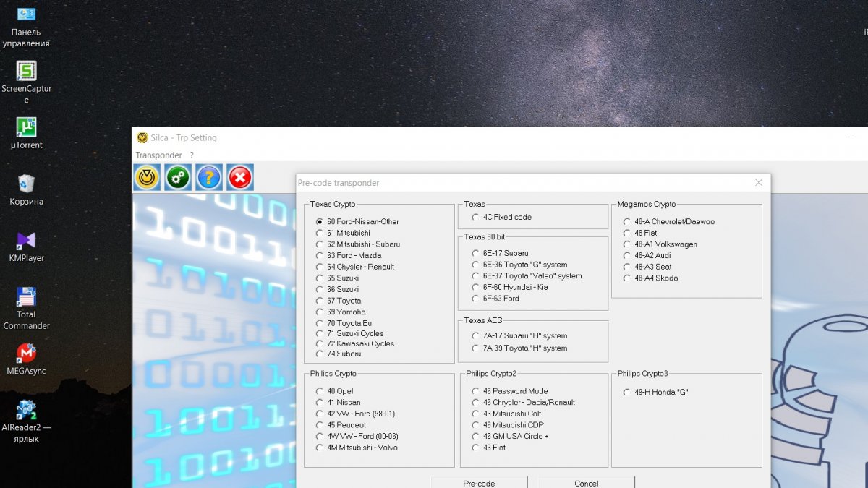Open the MEGAsync desktop shortcut
868x488 pixels.
pos(26,359)
